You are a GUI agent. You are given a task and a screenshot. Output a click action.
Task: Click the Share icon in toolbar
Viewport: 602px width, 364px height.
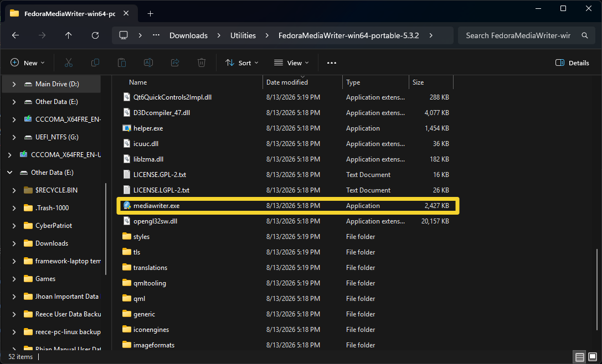[175, 63]
